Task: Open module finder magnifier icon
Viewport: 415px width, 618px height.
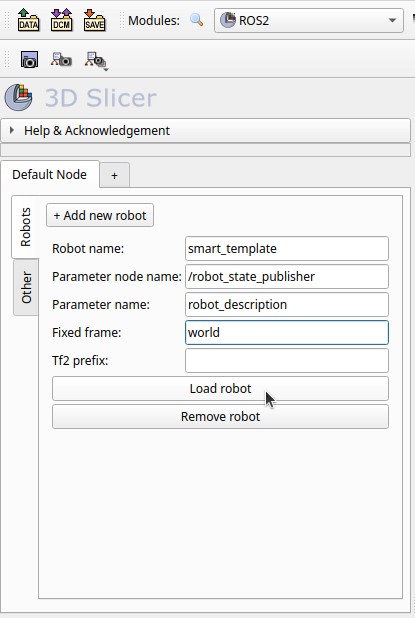Action: pyautogui.click(x=197, y=20)
